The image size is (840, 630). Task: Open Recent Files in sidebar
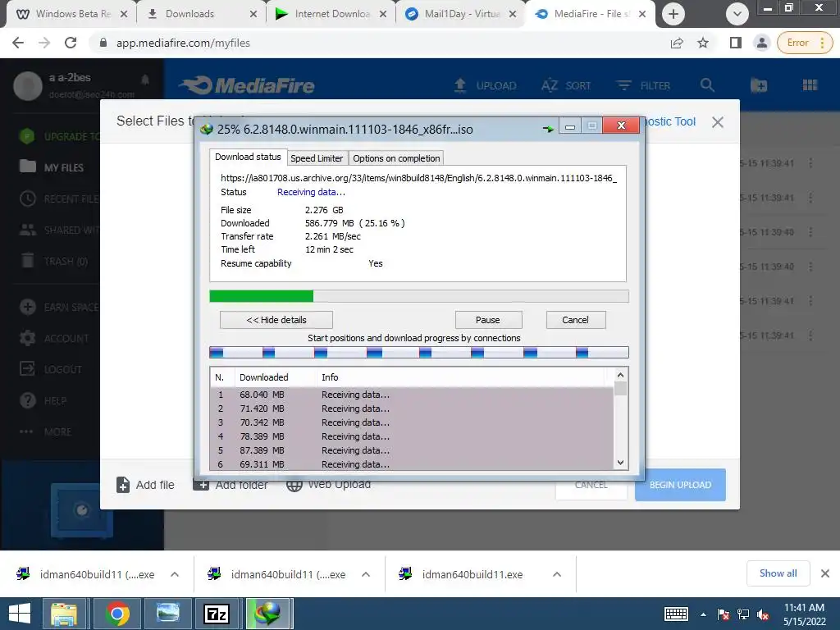(59, 199)
